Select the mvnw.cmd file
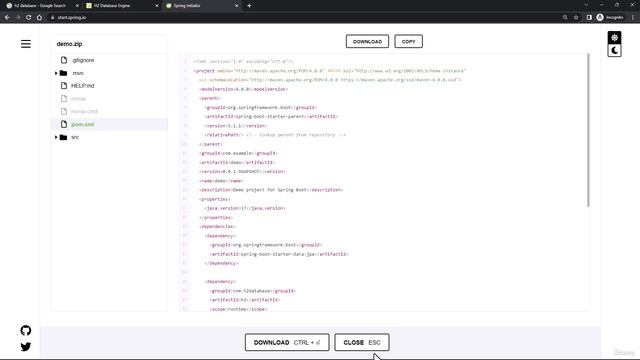The width and height of the screenshot is (640, 360). (84, 111)
